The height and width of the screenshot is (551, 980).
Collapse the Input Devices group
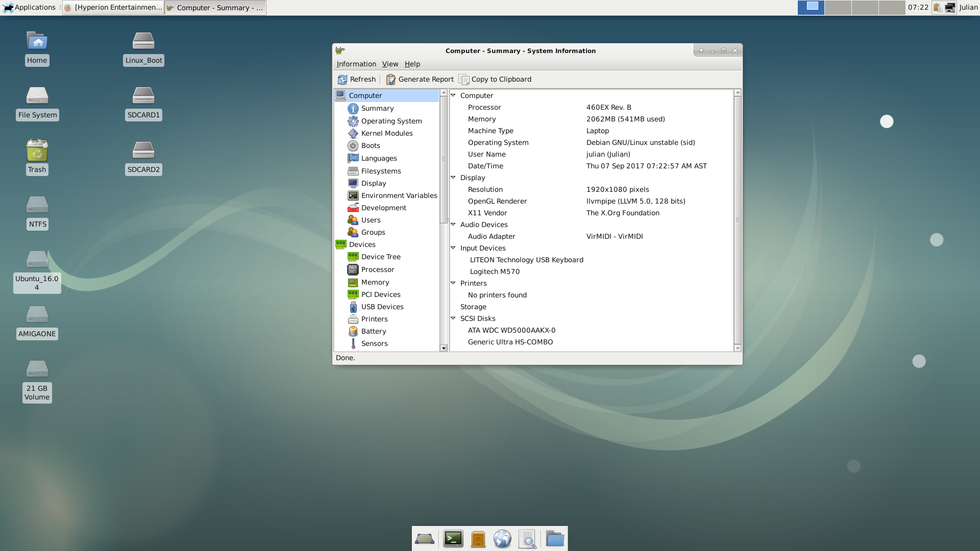coord(453,248)
